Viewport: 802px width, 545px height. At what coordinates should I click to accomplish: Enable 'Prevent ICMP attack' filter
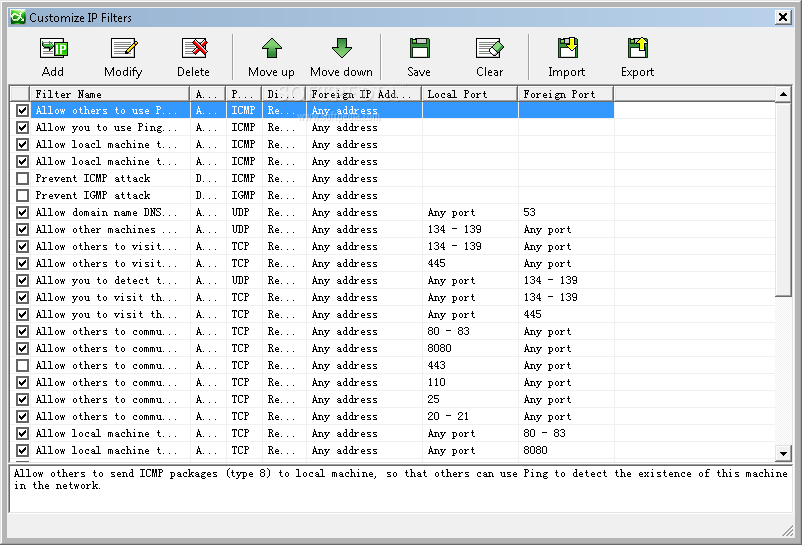[x=22, y=178]
